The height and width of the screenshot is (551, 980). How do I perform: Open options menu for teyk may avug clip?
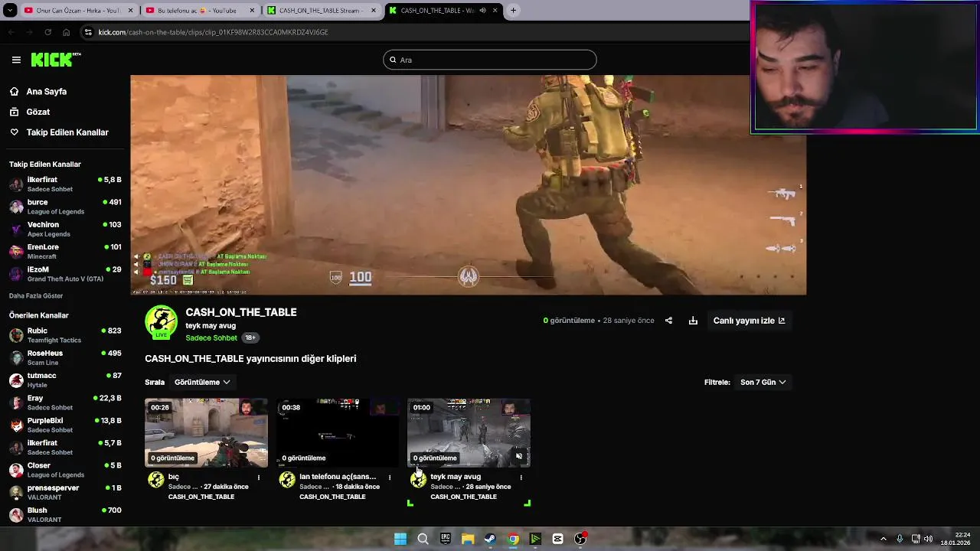coord(521,478)
